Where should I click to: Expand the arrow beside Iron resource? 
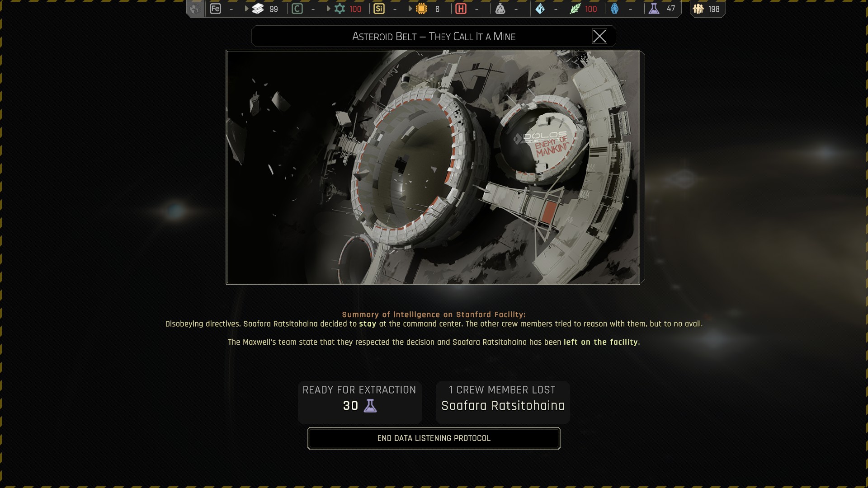point(246,9)
